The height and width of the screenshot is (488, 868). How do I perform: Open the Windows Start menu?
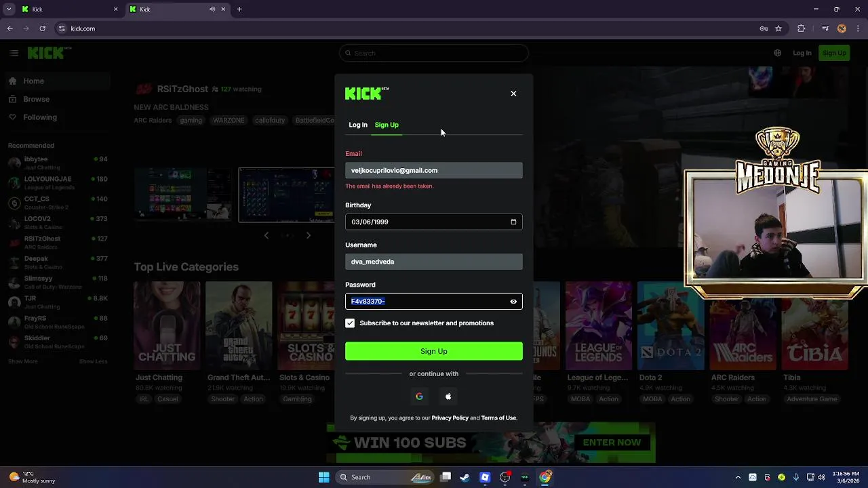(x=324, y=477)
